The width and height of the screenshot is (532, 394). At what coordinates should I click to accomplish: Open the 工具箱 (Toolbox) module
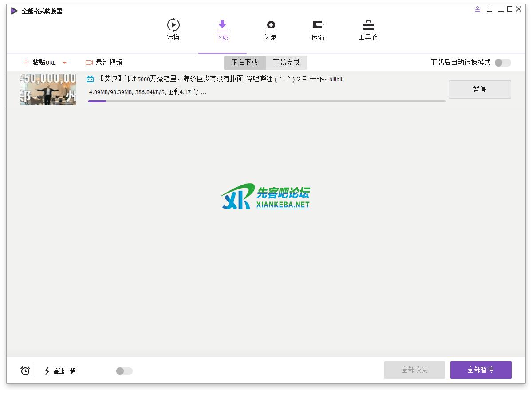click(x=367, y=29)
